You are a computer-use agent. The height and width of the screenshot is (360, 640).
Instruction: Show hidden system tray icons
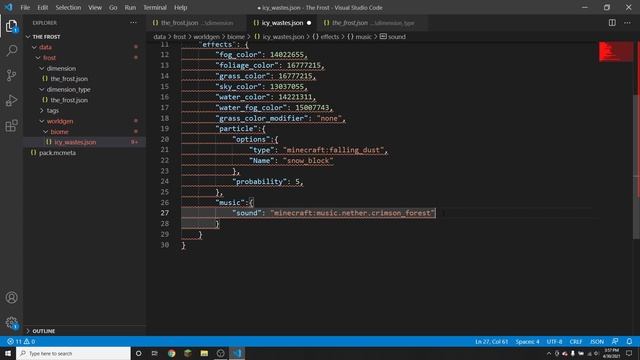[x=549, y=353]
